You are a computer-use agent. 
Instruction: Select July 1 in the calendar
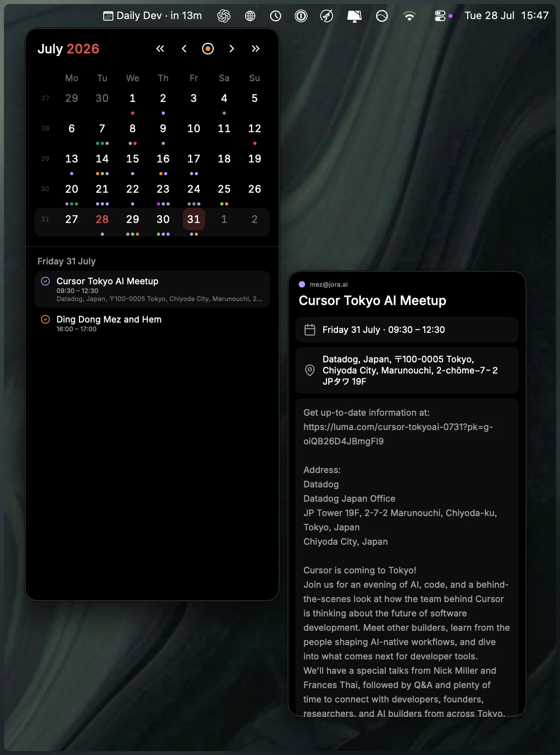(133, 98)
